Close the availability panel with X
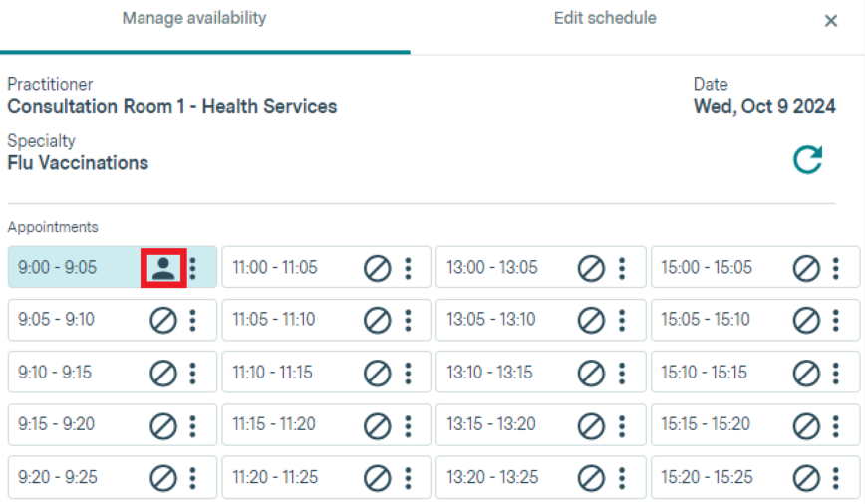865x504 pixels. click(x=831, y=21)
